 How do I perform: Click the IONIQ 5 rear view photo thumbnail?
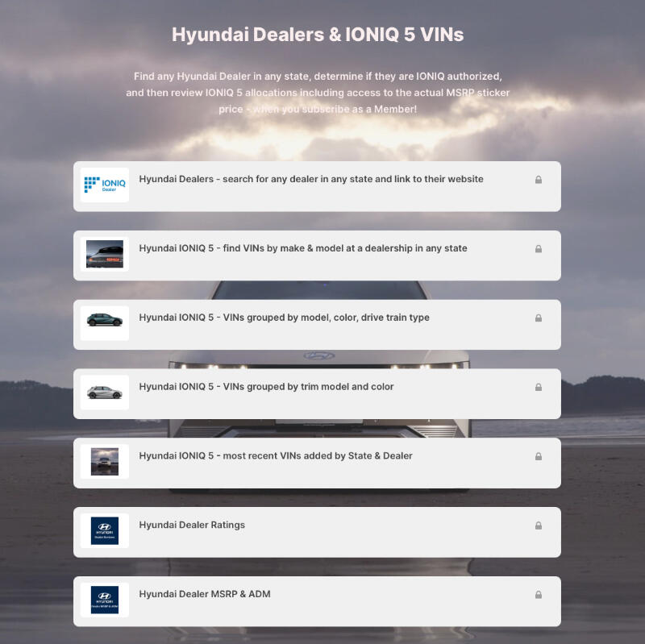[x=105, y=254]
